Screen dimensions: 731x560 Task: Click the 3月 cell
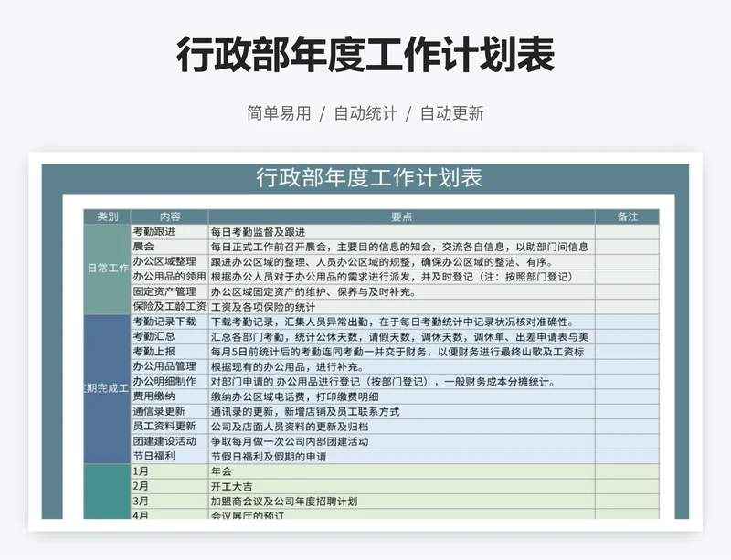(170, 502)
